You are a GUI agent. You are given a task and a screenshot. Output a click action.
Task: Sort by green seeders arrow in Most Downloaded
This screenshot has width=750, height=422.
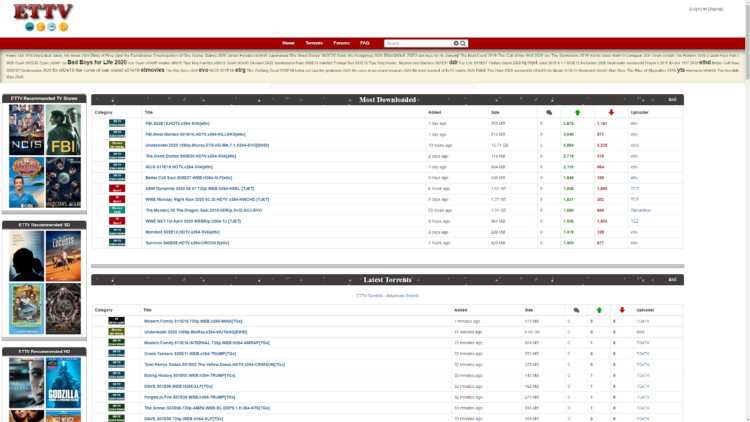[577, 112]
